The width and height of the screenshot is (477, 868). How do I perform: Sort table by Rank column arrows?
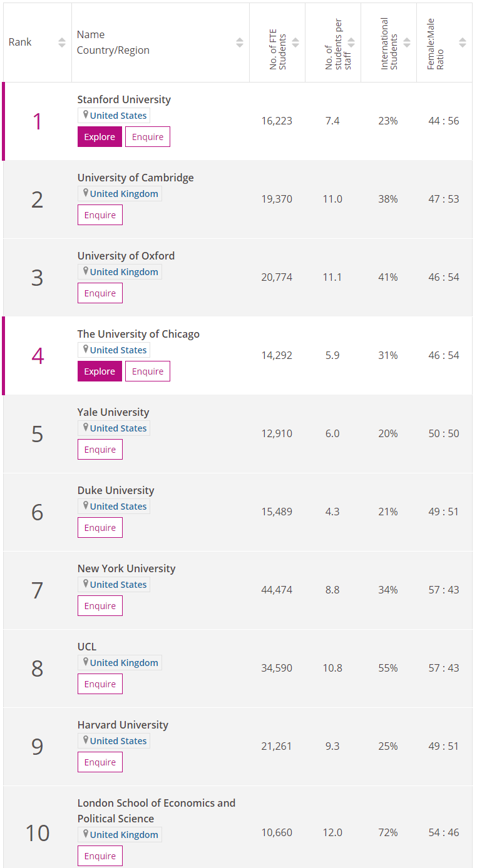(62, 43)
